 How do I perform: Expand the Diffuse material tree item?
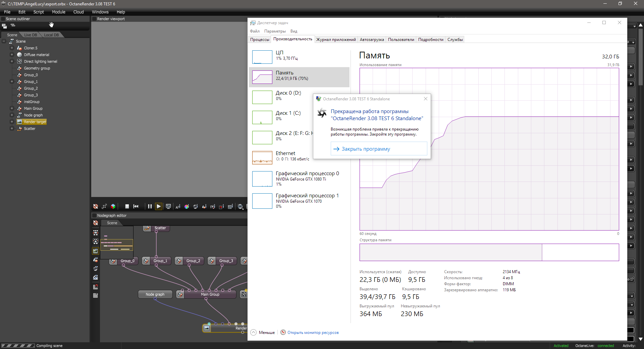[12, 55]
